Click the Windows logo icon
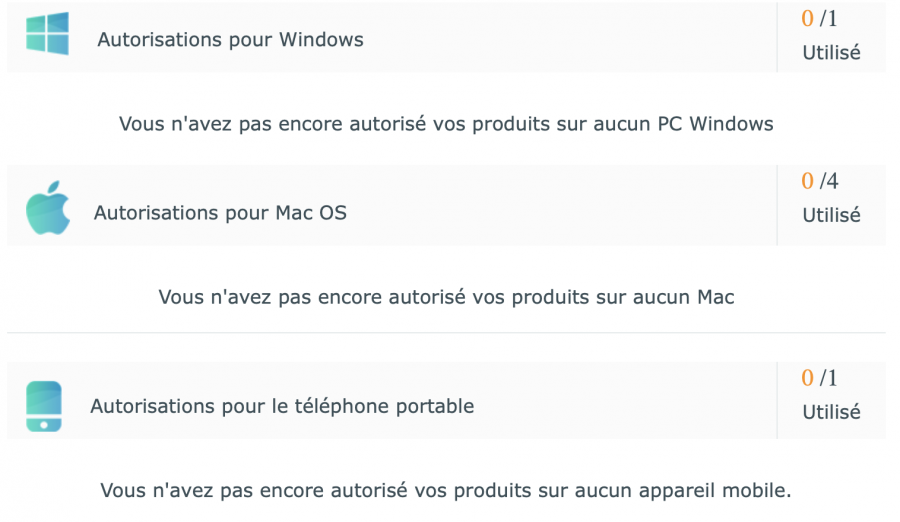Viewport: 900px width, 522px height. pos(47,33)
